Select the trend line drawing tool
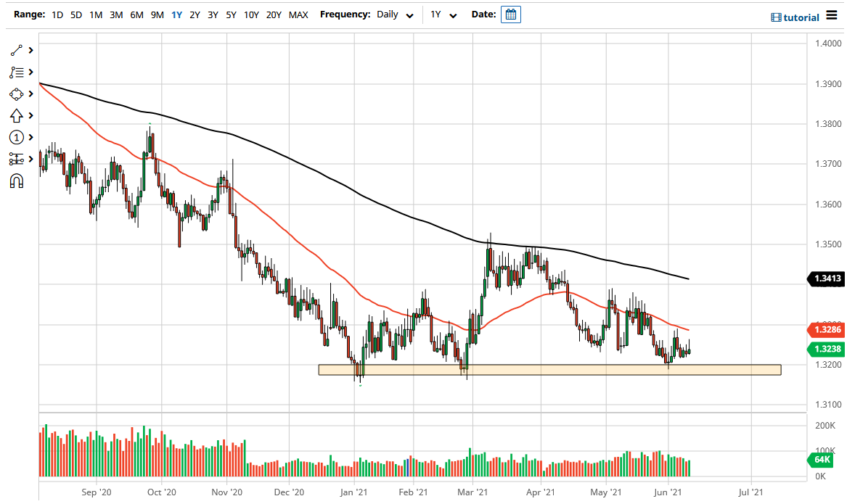Image resolution: width=847 pixels, height=504 pixels. coord(16,50)
